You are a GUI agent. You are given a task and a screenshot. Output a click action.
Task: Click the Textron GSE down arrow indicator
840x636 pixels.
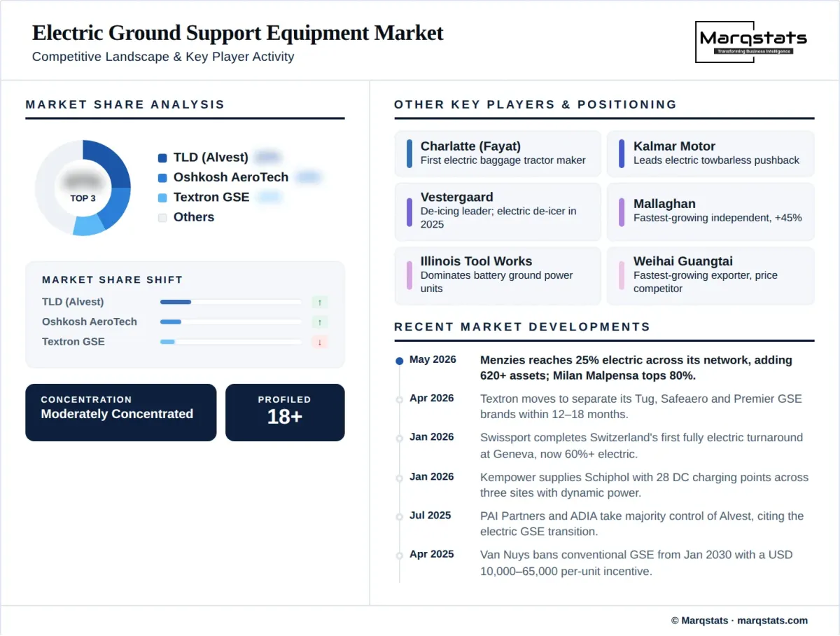(320, 342)
